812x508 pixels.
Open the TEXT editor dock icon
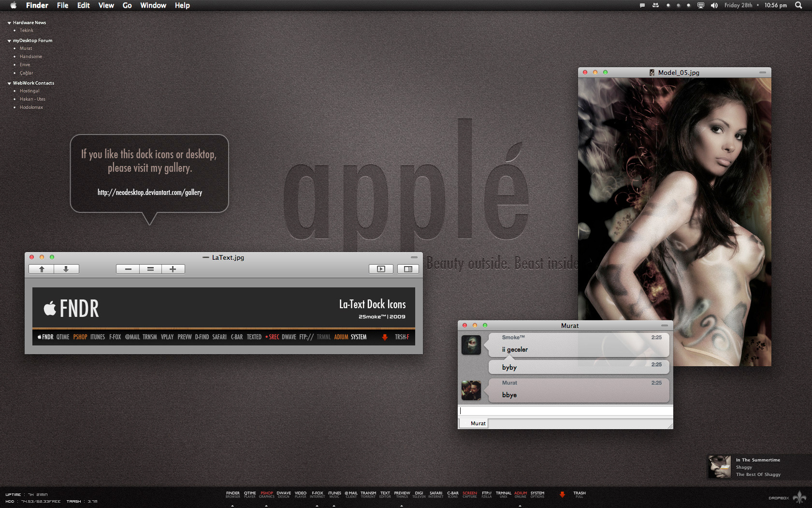tap(385, 494)
